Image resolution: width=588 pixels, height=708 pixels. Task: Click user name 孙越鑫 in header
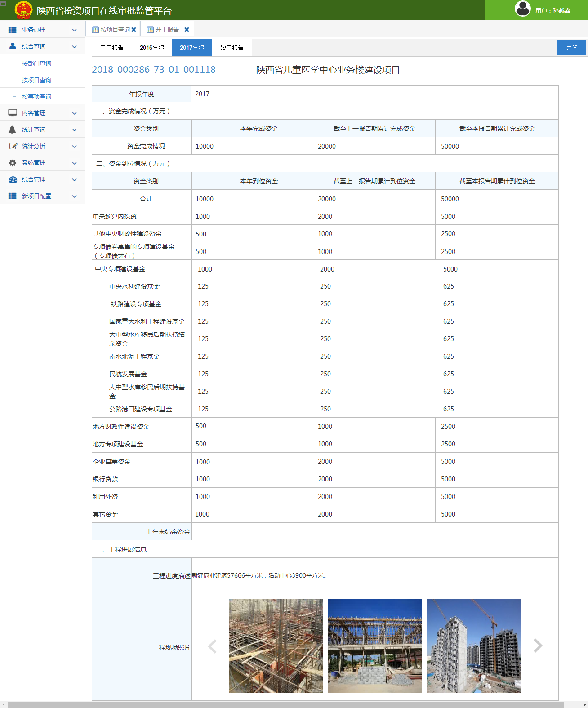[x=561, y=11]
